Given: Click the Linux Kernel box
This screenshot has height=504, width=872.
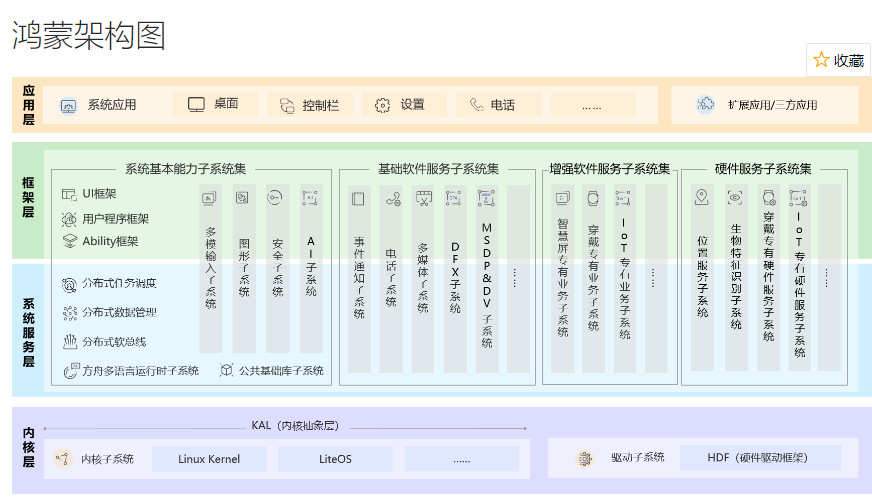Looking at the screenshot, I should pos(209,459).
